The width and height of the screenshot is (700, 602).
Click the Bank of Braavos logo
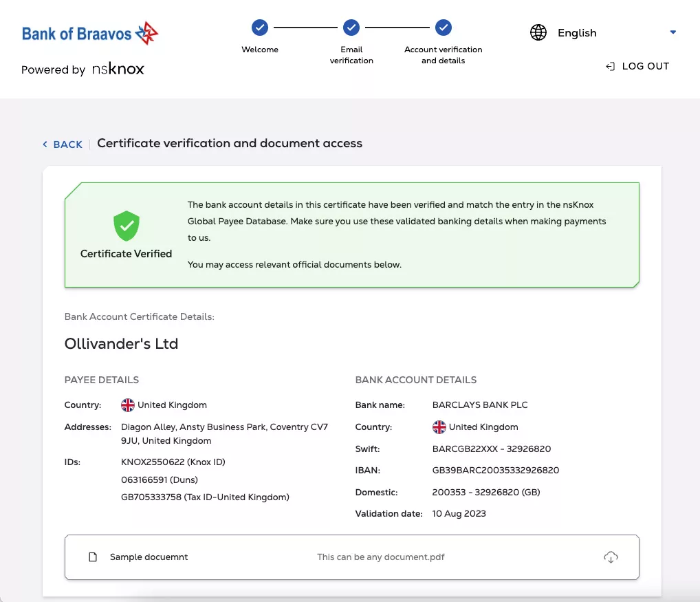click(x=90, y=33)
